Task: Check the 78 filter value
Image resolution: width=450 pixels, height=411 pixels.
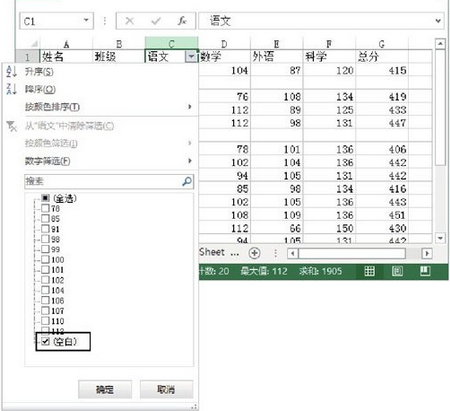Action: (x=45, y=209)
